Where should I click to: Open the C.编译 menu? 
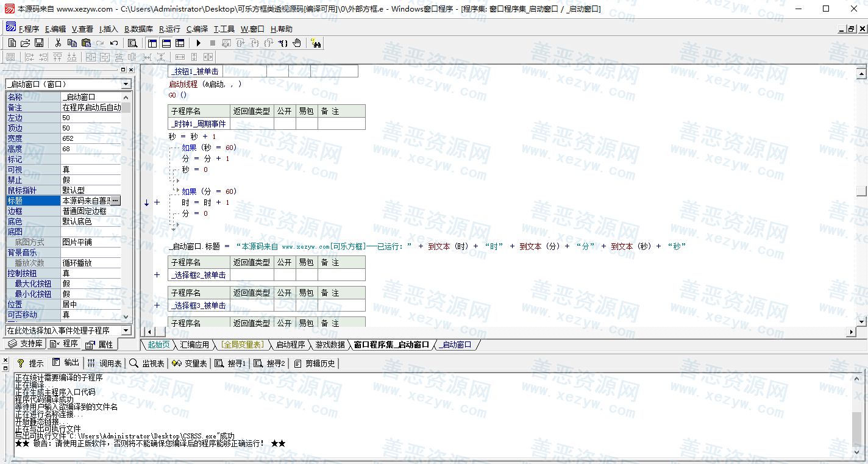pos(197,29)
